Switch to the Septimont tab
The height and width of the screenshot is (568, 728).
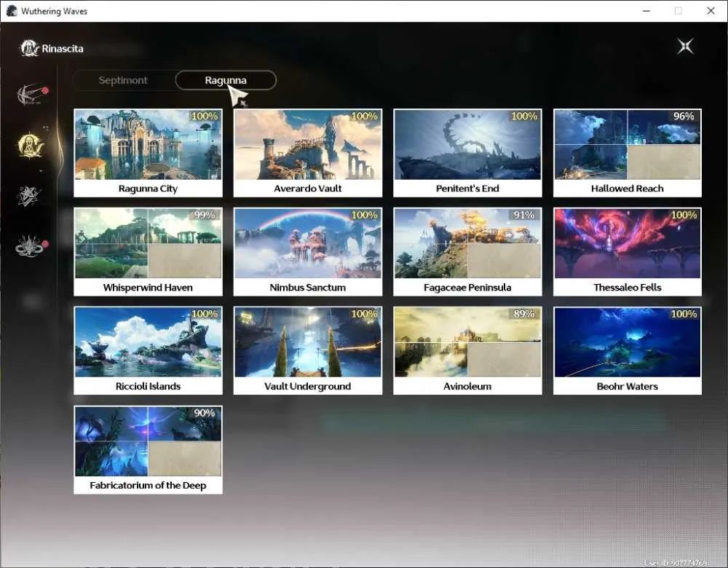123,80
